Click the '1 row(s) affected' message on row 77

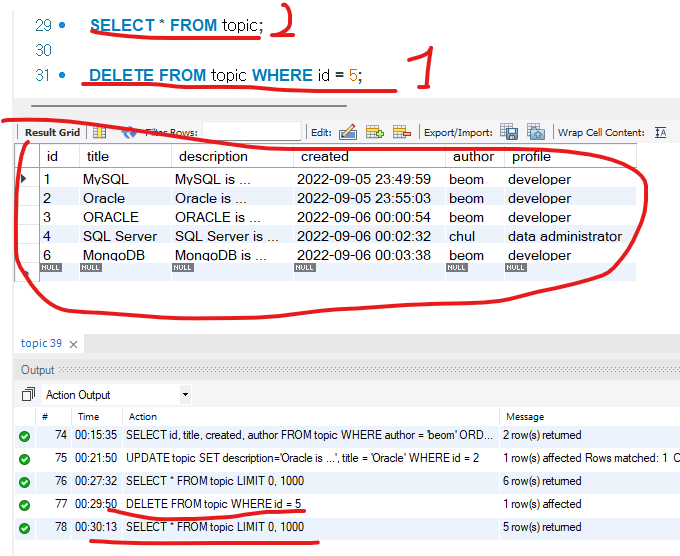[542, 504]
